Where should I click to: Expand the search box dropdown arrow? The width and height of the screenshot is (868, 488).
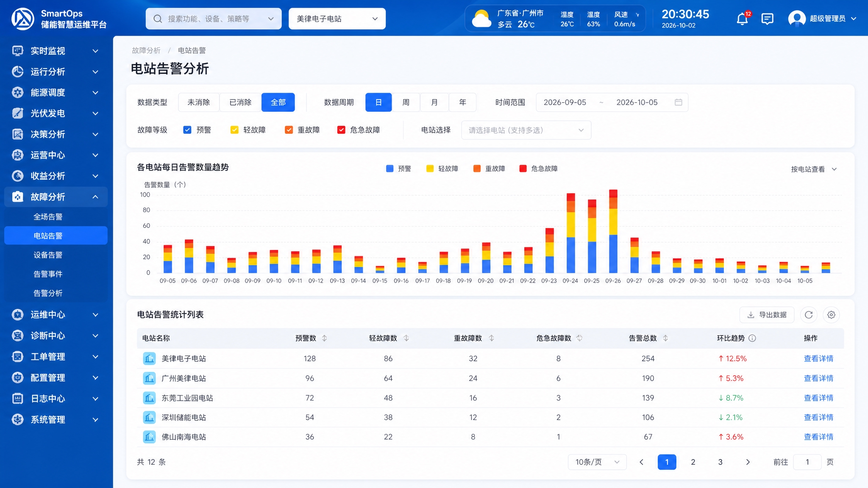point(271,19)
